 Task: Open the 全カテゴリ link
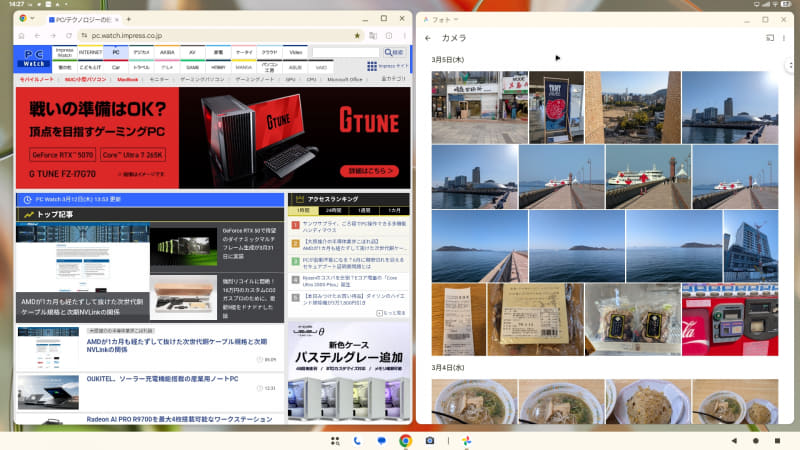[x=393, y=79]
